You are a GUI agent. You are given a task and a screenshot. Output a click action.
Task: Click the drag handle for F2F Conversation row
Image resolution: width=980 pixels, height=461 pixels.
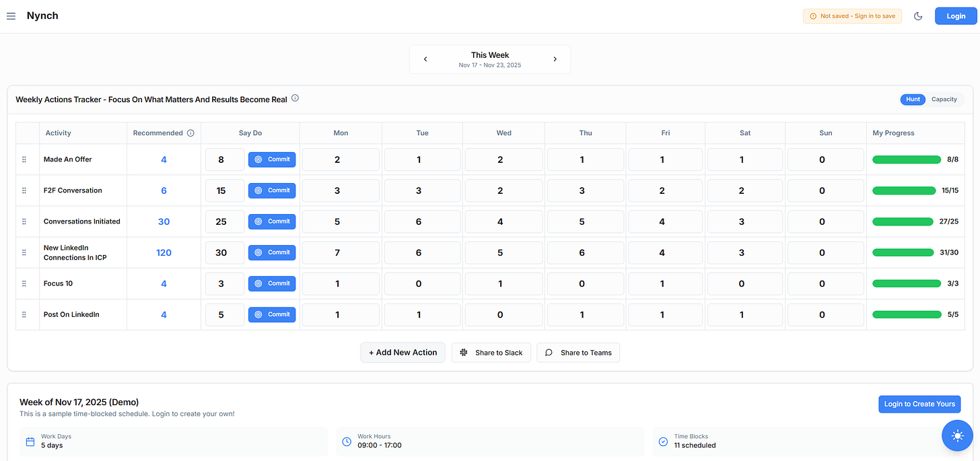pos(24,190)
